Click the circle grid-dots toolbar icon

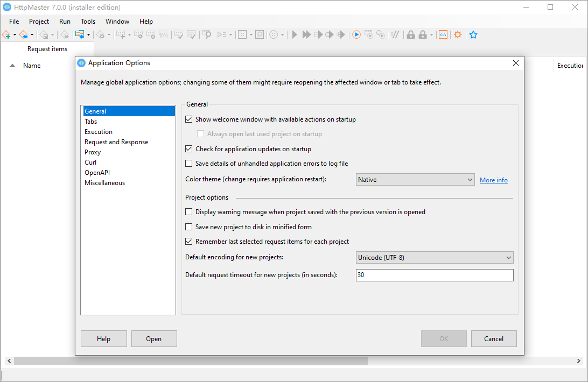[x=274, y=35]
